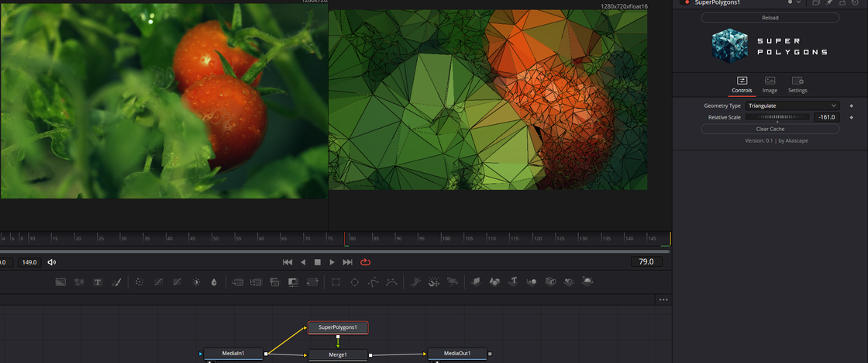Open the Geometry Type dropdown

tap(792, 105)
